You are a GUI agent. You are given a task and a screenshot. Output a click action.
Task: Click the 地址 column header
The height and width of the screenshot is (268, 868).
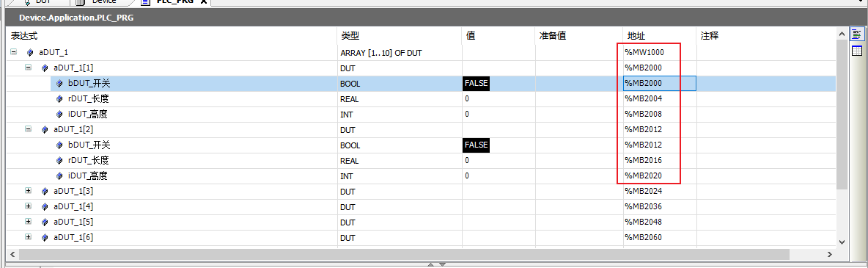click(660, 36)
